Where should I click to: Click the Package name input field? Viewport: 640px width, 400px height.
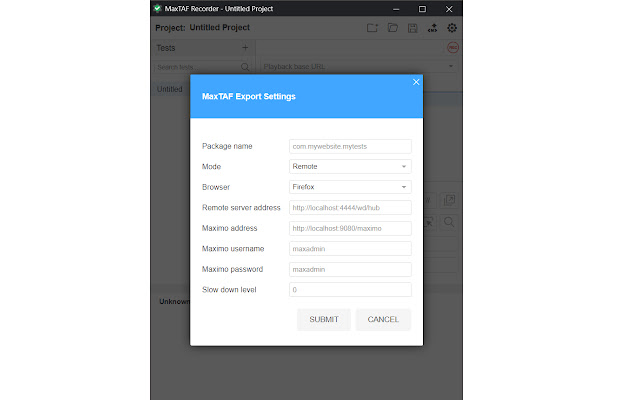coord(350,146)
